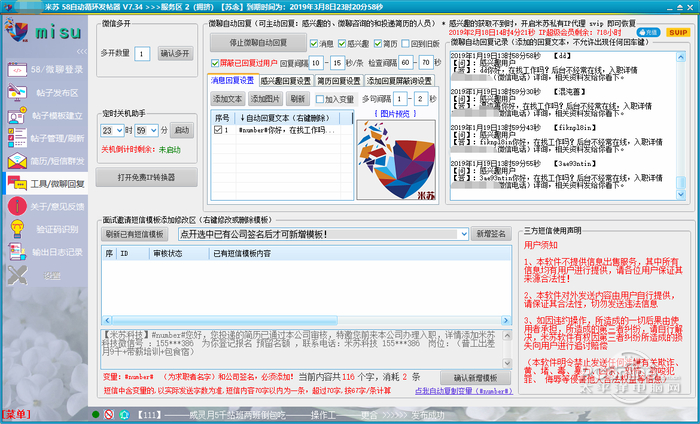Click the 自动回复文本 column header
Viewport: 700px width, 424px height.
(287, 118)
